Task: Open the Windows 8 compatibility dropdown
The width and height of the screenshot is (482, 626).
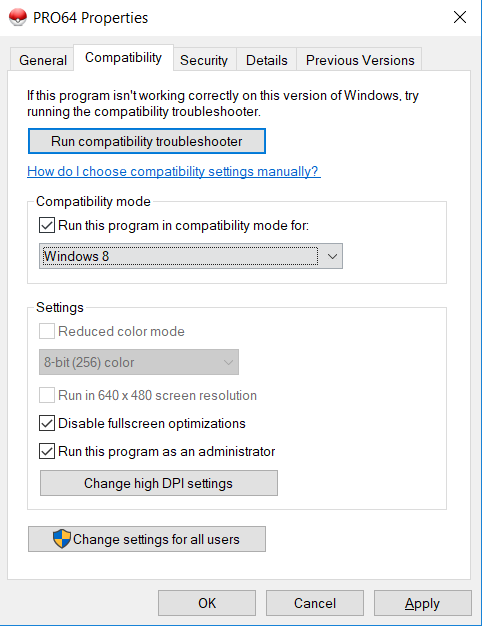Action: pos(190,256)
